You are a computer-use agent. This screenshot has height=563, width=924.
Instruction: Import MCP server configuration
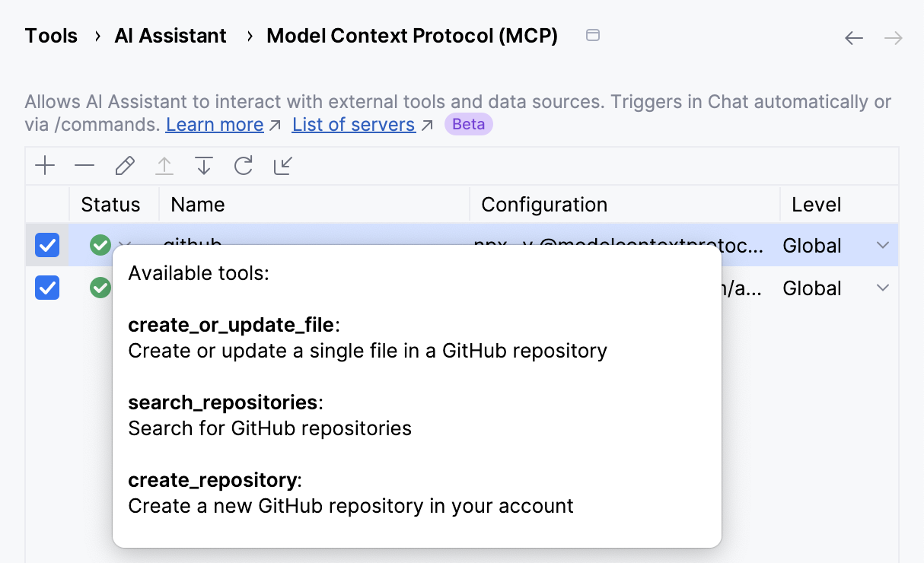(204, 165)
